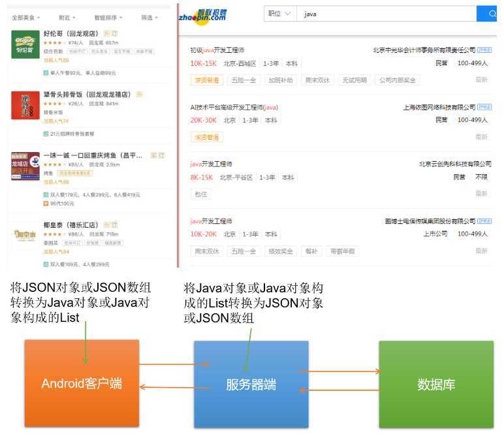
Task: Visit company 鹏博士电信传媒集团股份有限公司
Action: pyautogui.click(x=430, y=221)
